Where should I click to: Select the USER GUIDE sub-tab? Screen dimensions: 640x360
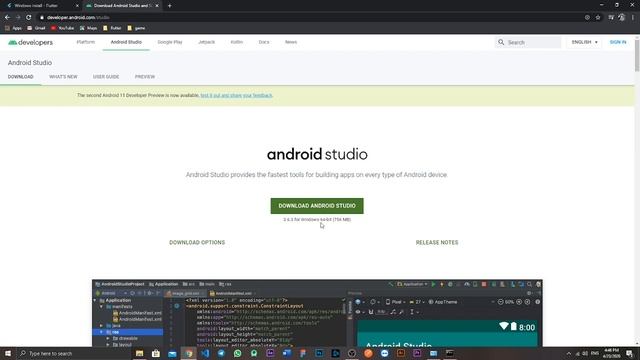[x=106, y=77]
